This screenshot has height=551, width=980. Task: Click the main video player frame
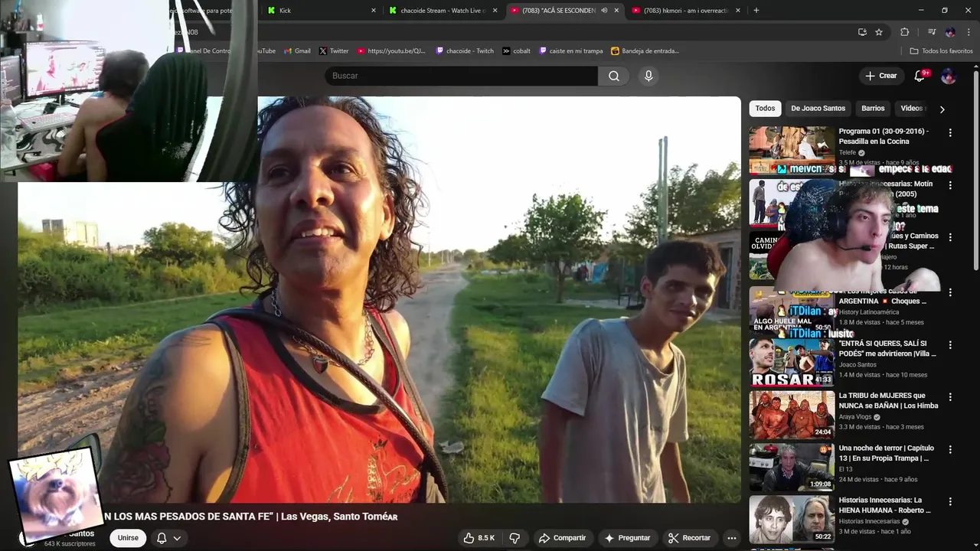pos(380,299)
